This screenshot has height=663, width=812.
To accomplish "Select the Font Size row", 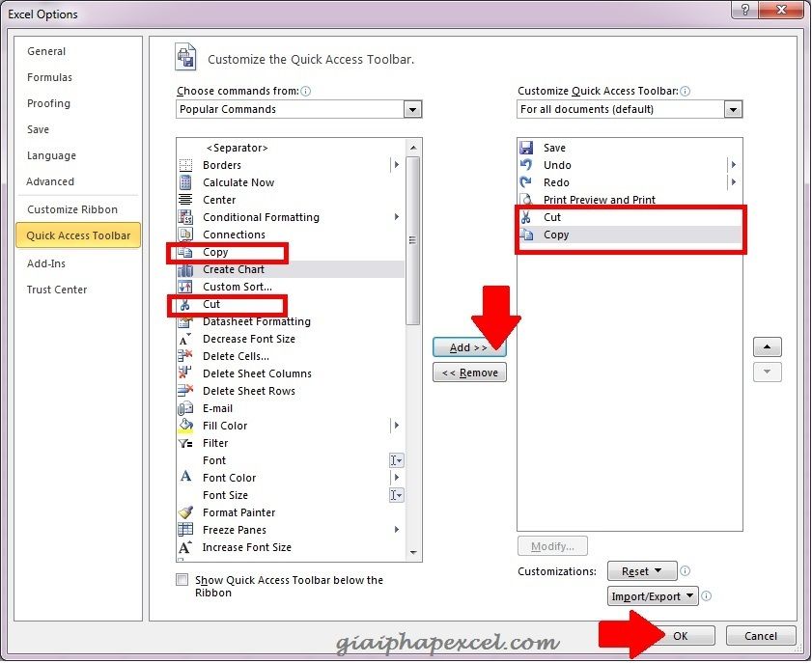I will (291, 495).
